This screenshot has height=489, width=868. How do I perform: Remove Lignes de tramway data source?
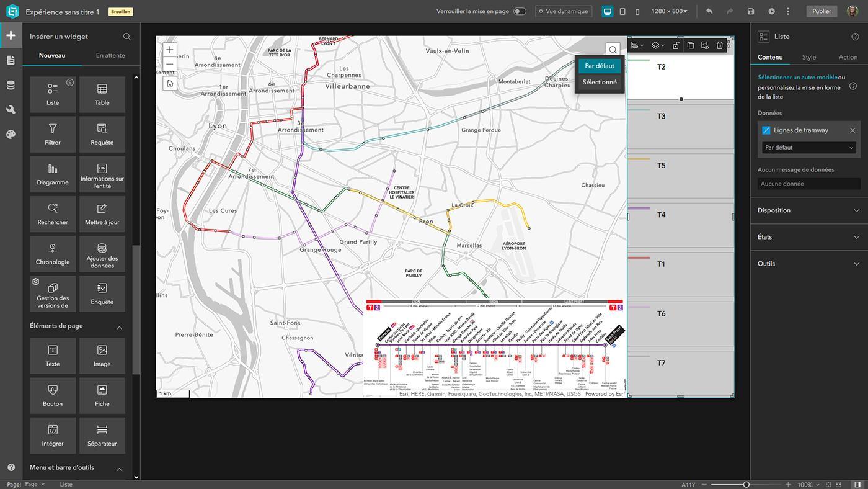pyautogui.click(x=852, y=130)
